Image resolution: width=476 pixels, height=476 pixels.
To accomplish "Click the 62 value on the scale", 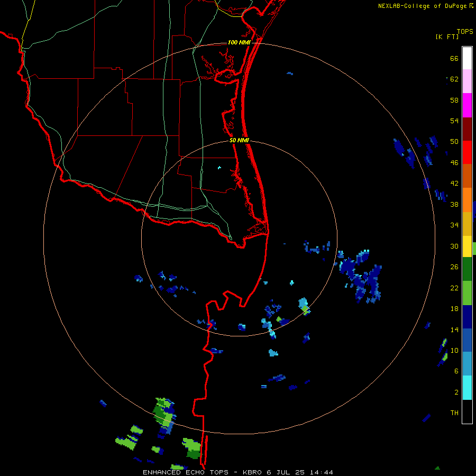I will click(454, 79).
